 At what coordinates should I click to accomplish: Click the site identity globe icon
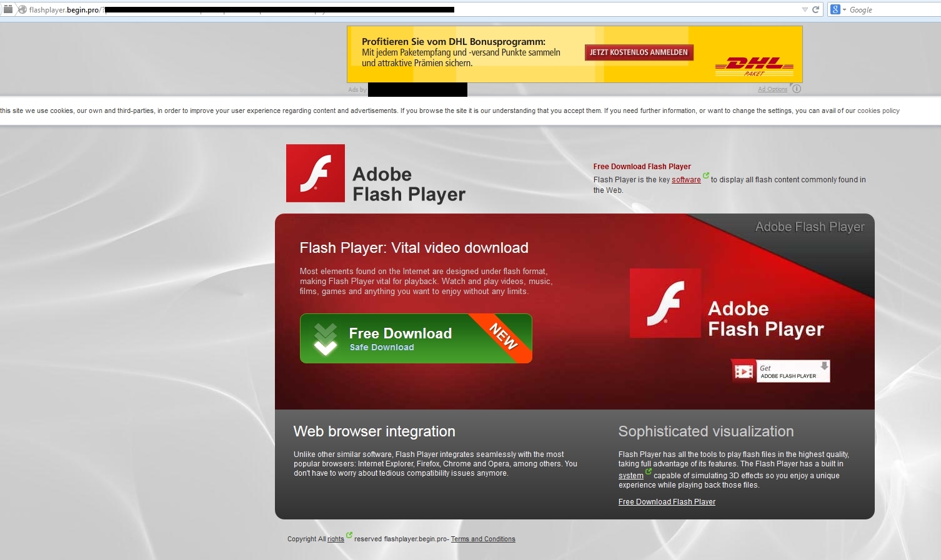point(22,9)
